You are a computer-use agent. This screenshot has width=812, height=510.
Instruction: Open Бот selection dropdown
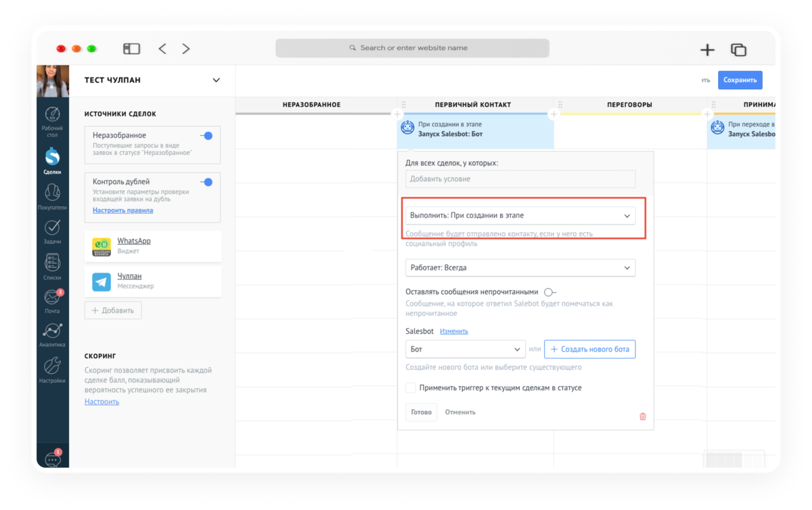tap(466, 350)
